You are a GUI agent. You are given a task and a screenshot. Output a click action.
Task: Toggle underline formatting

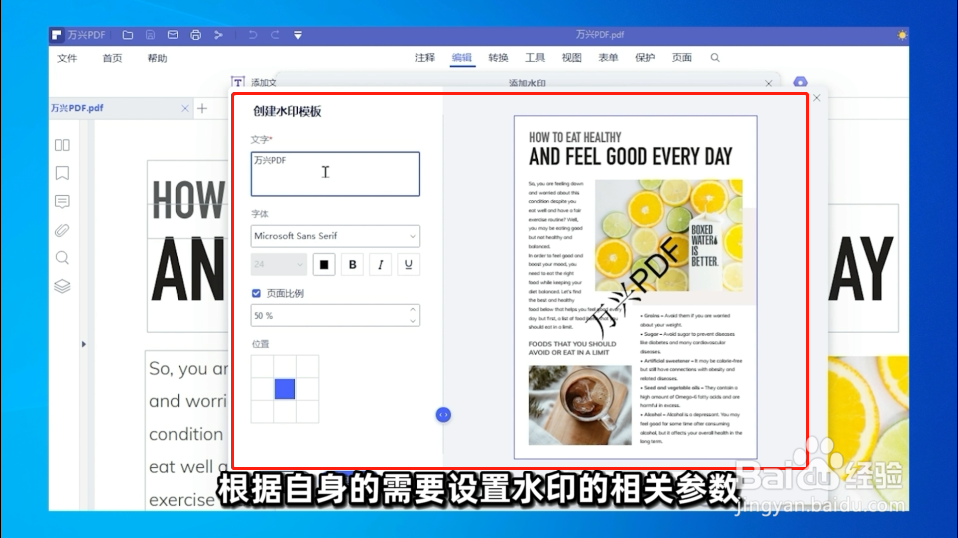409,264
